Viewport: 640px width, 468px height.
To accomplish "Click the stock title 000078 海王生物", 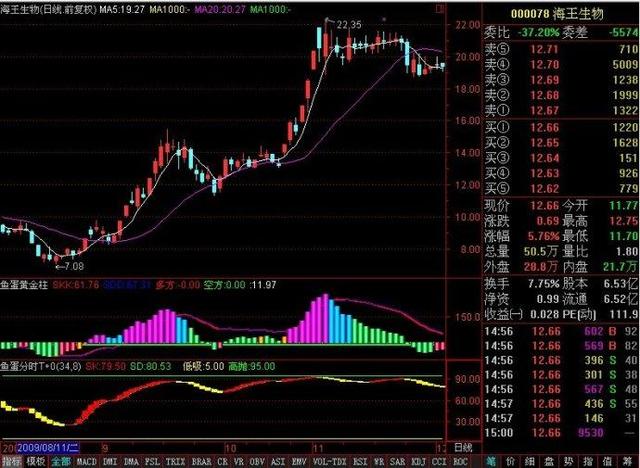I will click(557, 13).
